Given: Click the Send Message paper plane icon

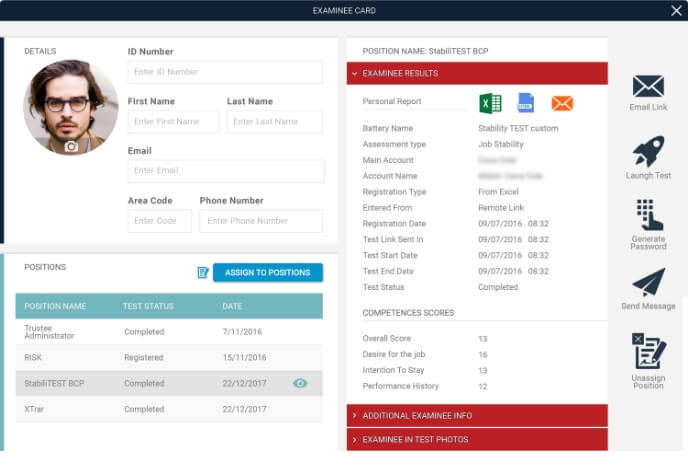Looking at the screenshot, I should click(648, 283).
